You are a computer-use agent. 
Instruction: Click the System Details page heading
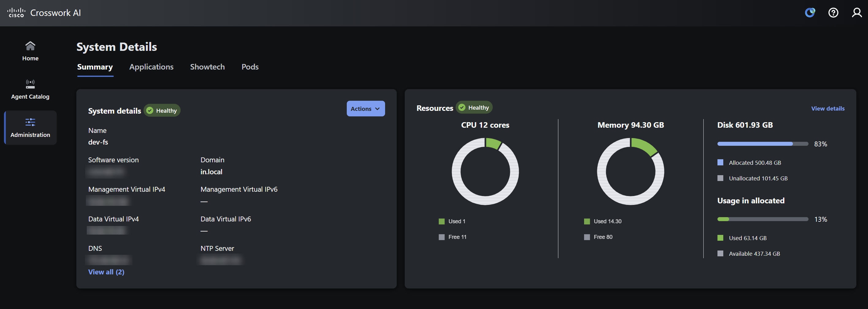[117, 47]
